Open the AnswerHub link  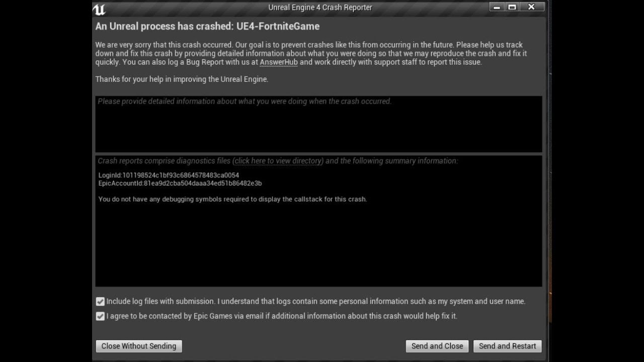click(278, 62)
